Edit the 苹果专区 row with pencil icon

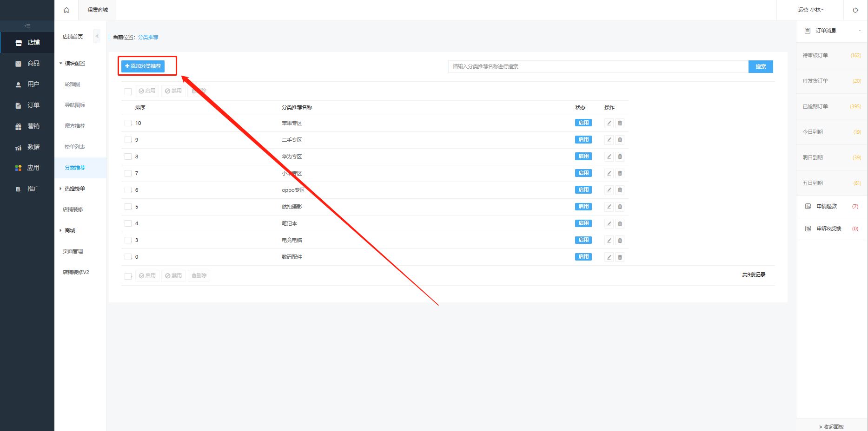coord(609,123)
